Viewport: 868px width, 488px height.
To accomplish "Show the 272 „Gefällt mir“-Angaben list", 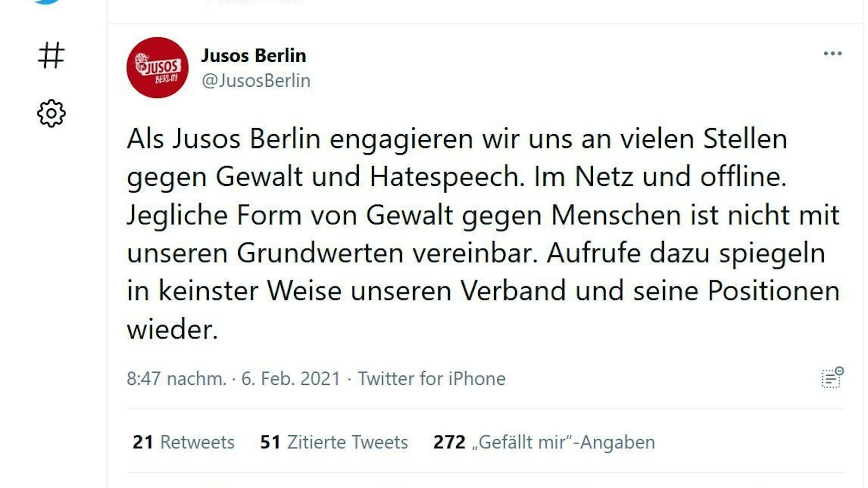I will [x=544, y=442].
